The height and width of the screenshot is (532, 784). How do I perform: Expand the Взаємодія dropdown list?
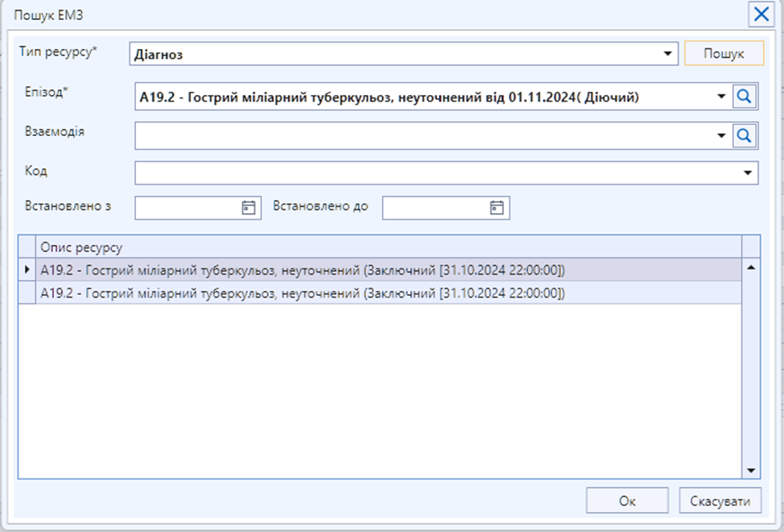(x=721, y=135)
